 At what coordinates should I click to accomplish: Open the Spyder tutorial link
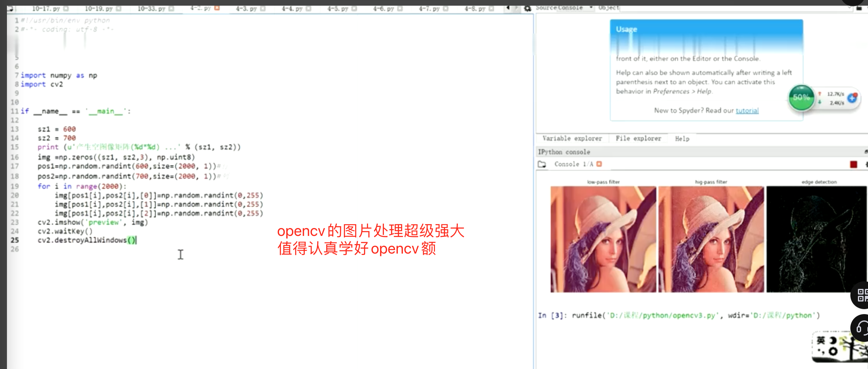click(747, 111)
